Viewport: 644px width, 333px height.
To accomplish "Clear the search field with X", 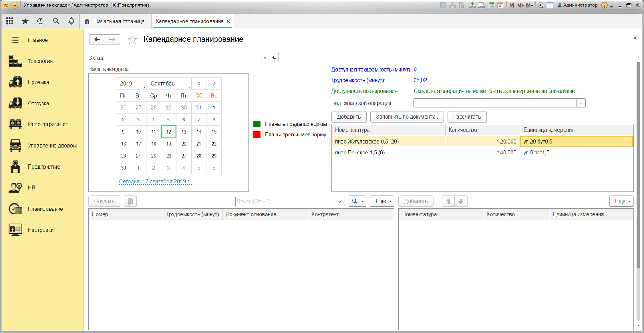I will [x=340, y=201].
